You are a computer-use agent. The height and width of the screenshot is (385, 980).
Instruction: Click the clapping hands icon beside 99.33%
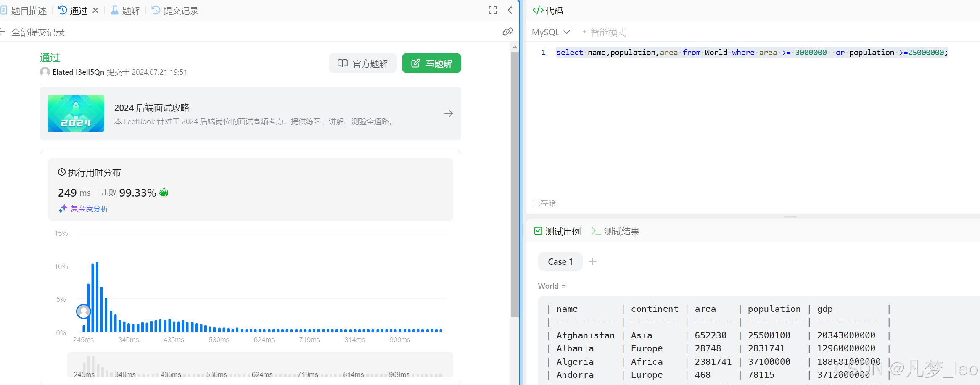point(164,192)
